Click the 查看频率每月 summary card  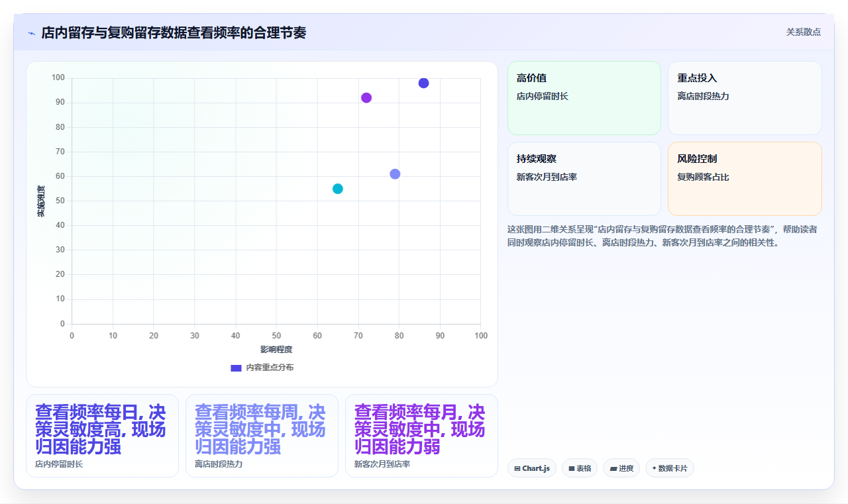coord(421,436)
